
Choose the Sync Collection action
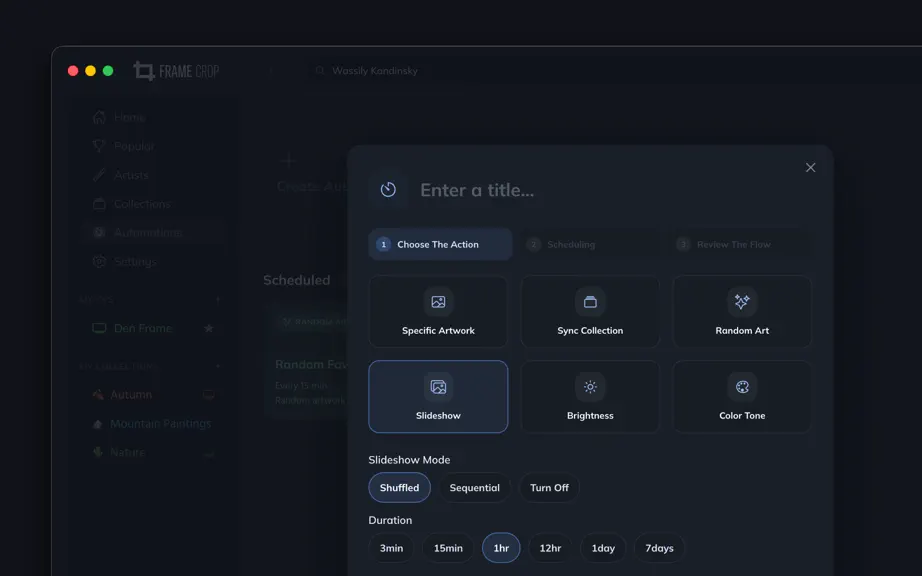coord(590,312)
